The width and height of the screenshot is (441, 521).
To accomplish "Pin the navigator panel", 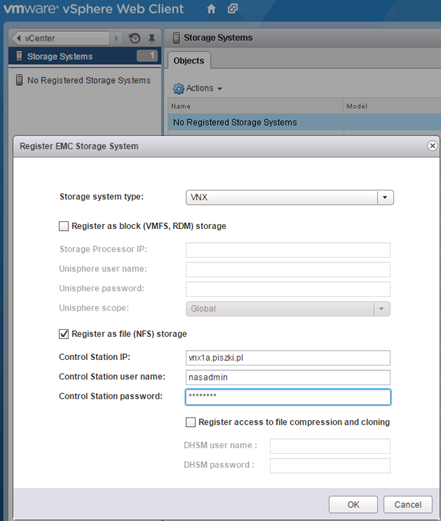I will coord(152,38).
